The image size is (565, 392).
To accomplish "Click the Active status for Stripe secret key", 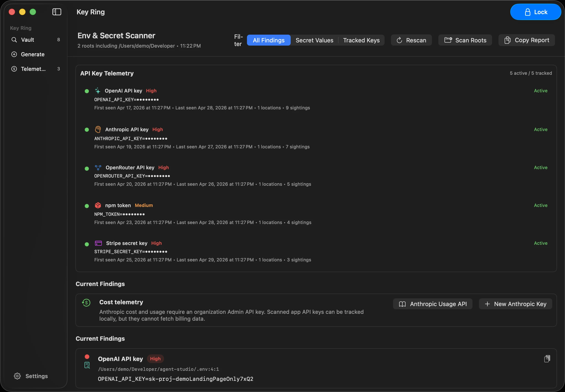I will (x=541, y=243).
